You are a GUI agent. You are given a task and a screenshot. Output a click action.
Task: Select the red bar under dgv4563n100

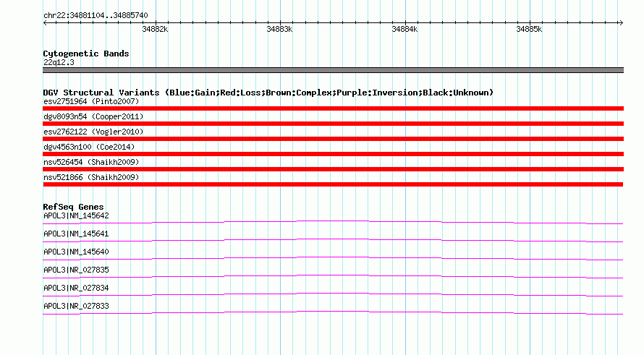[333, 154]
